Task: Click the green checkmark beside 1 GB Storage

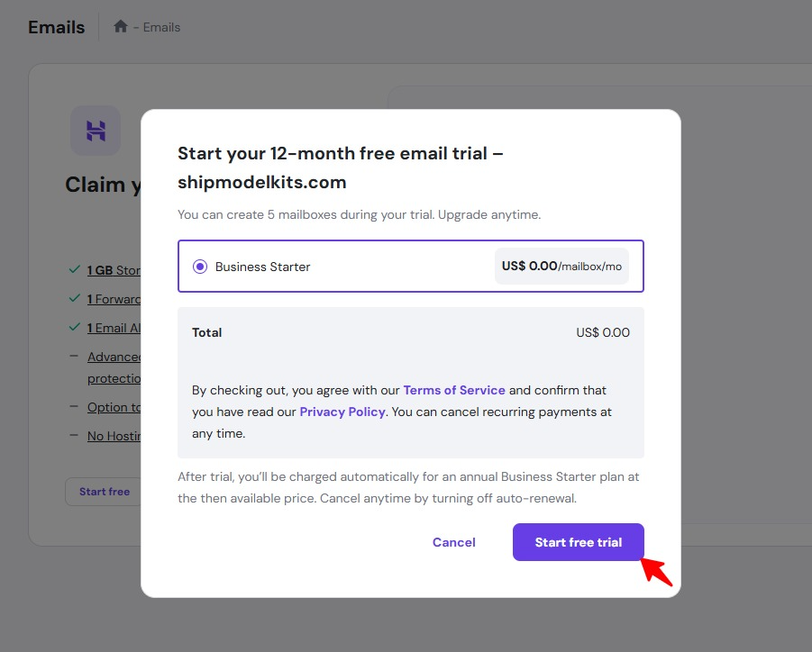Action: click(x=74, y=270)
